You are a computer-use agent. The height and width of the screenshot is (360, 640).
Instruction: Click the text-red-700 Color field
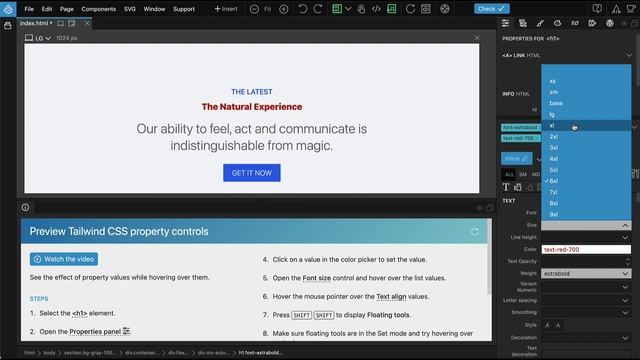586,249
